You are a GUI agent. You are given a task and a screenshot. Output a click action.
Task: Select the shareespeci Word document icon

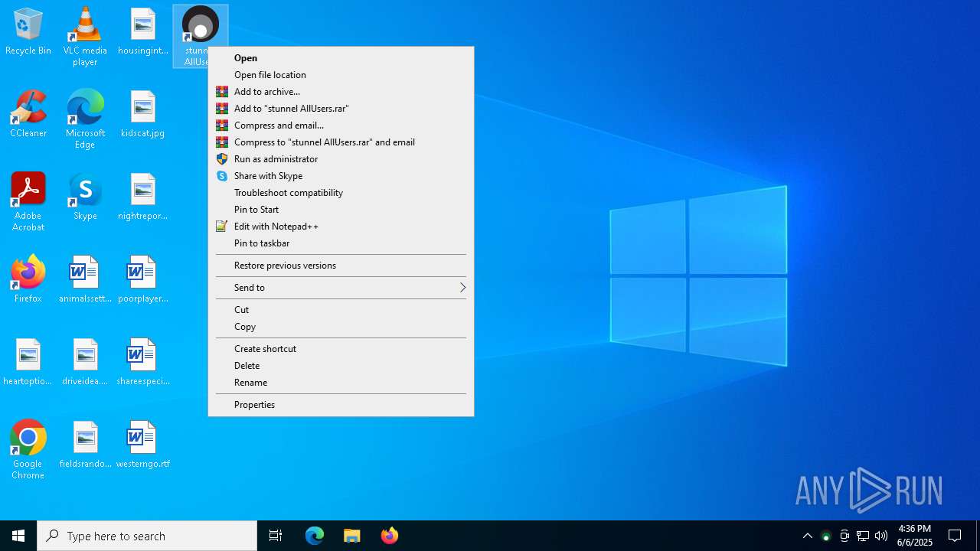[x=143, y=362]
